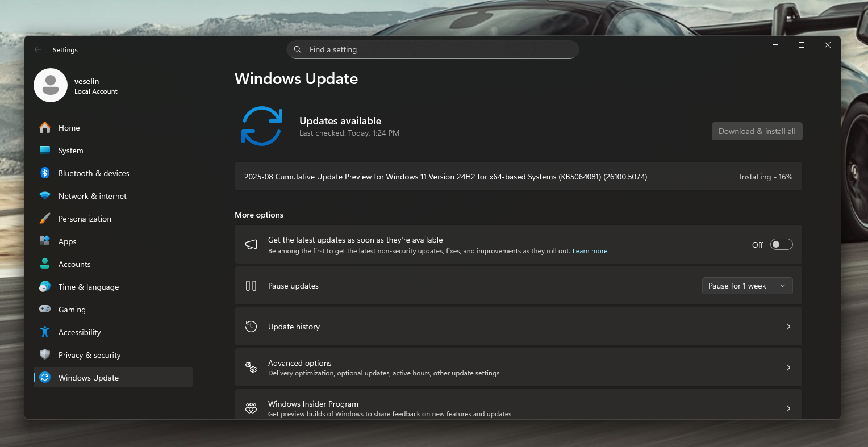868x447 pixels.
Task: Click the Local Account label
Action: point(96,91)
